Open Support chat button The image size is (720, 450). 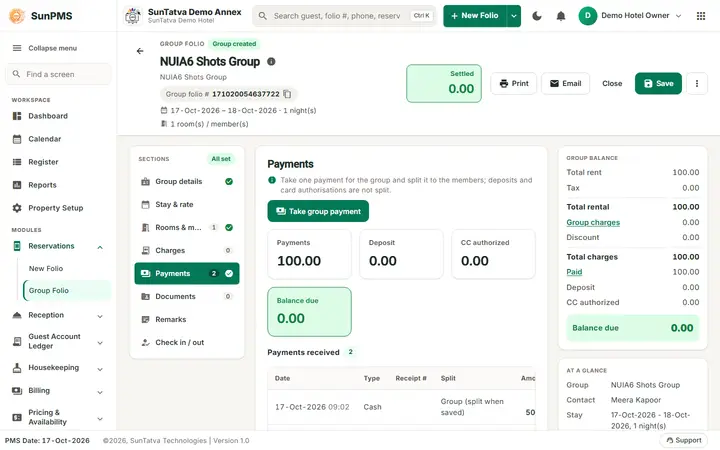(x=684, y=440)
